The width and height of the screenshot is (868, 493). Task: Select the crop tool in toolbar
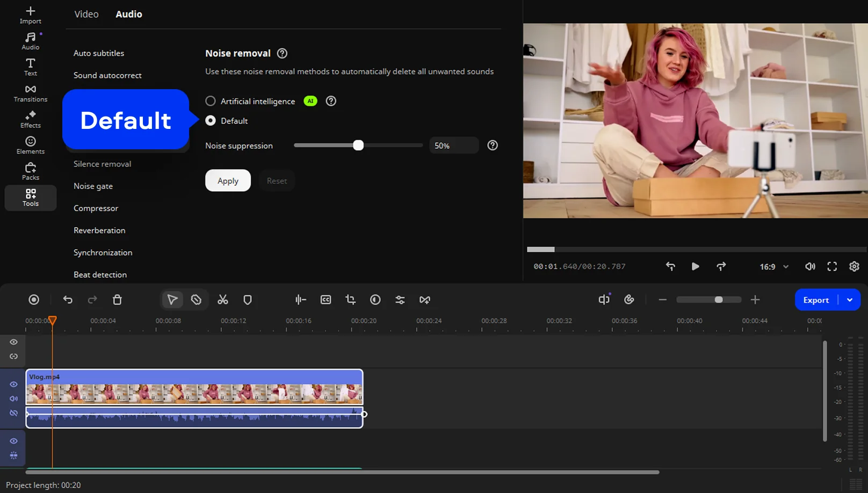[x=351, y=300]
